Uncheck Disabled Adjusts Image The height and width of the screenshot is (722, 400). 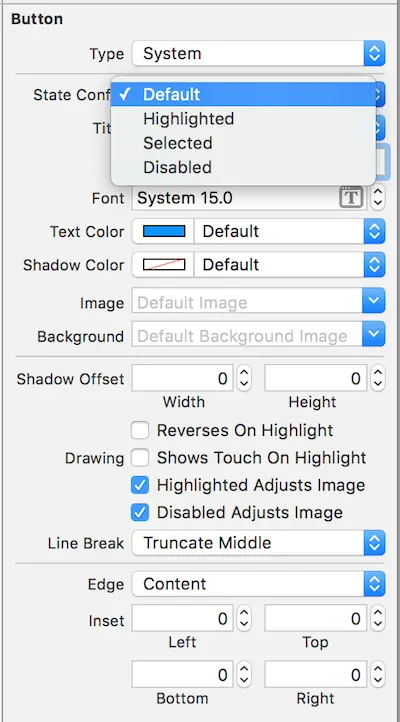[140, 512]
